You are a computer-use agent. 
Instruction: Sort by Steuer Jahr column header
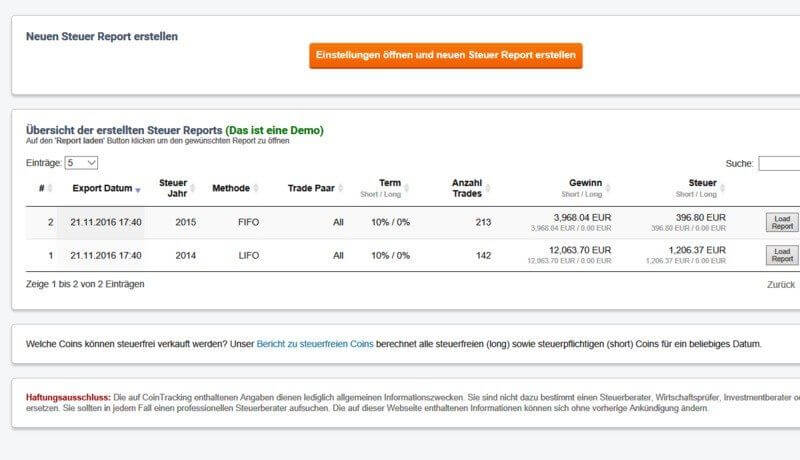pos(176,188)
